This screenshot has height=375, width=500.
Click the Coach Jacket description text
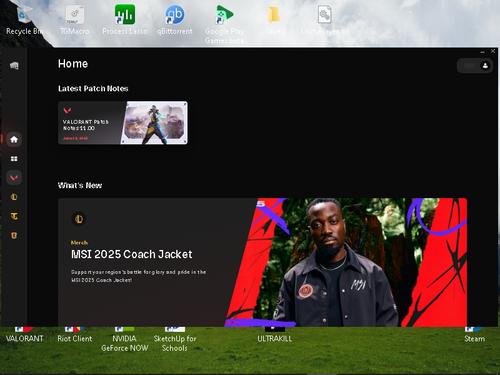[138, 276]
